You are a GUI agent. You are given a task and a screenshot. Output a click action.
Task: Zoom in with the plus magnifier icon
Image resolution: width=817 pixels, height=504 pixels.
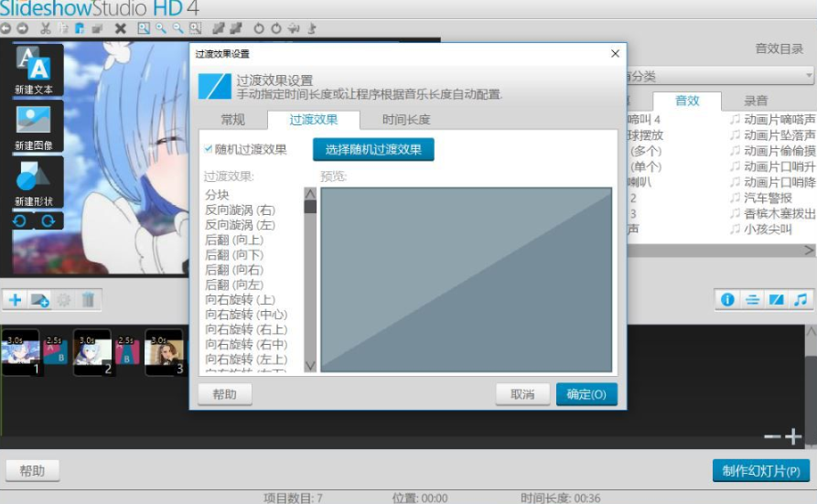click(x=161, y=28)
